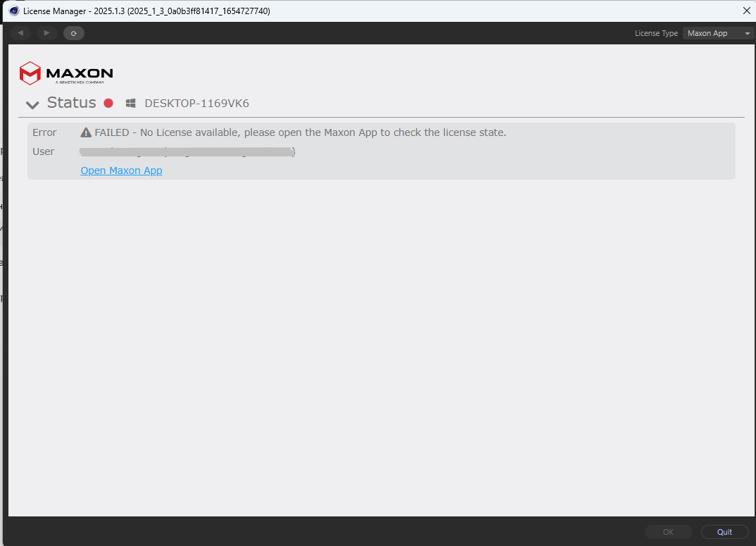Open the License Type dropdown
The height and width of the screenshot is (546, 756).
pos(719,33)
